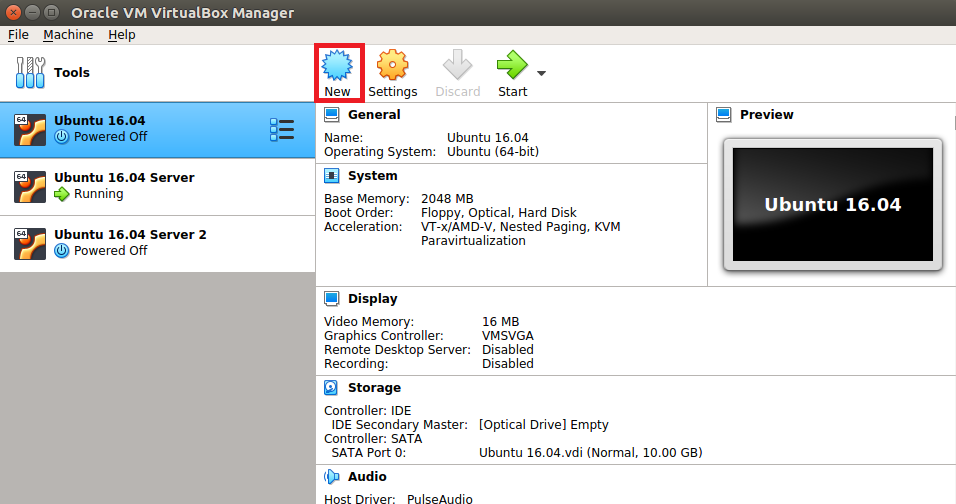956x504 pixels.
Task: Click Ubuntu 16.04 Powered Off status icon
Action: (x=62, y=137)
